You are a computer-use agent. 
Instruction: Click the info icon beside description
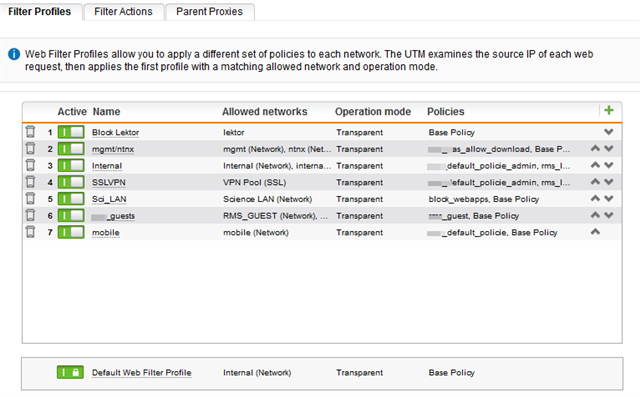[x=14, y=54]
